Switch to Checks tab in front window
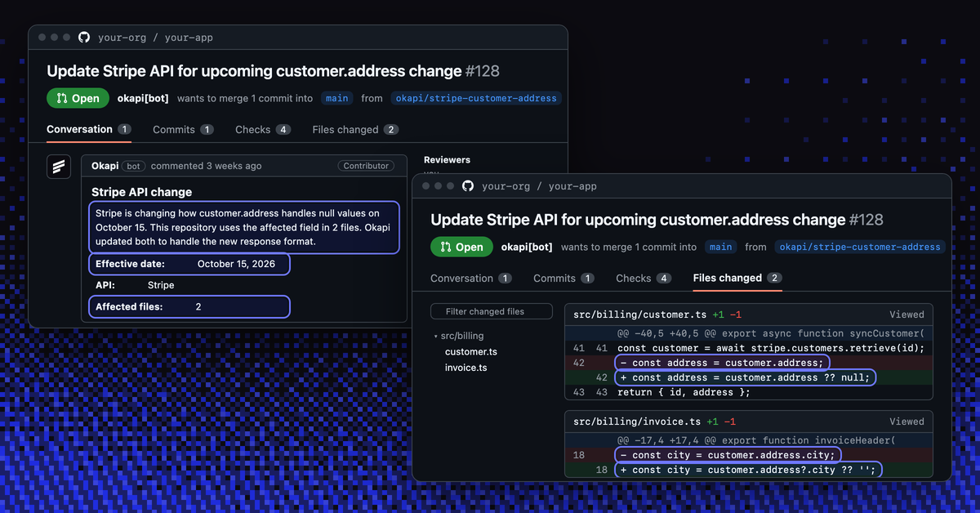 pos(644,278)
